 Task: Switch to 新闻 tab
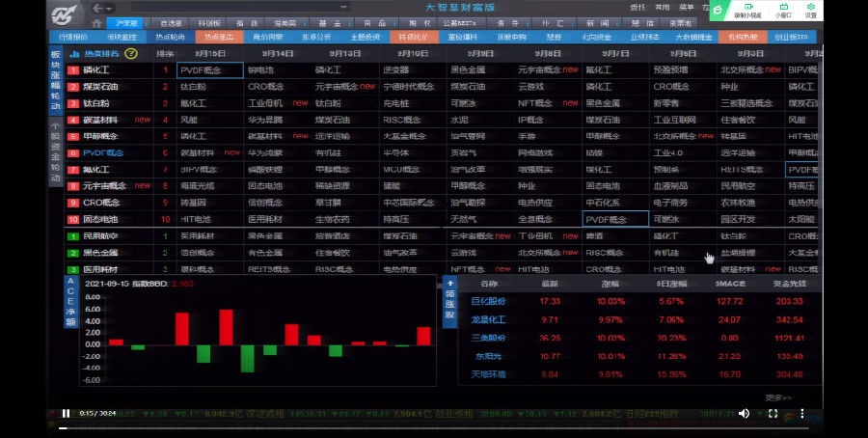point(597,23)
